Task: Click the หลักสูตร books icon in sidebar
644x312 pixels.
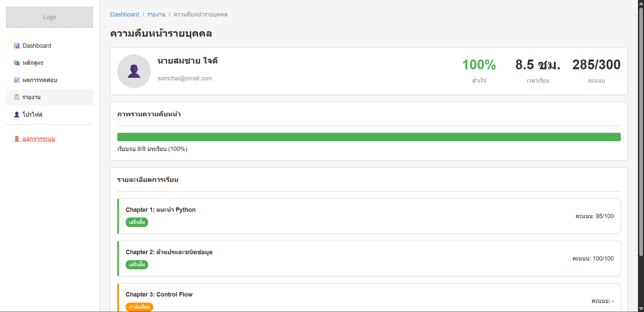Action: tap(16, 63)
